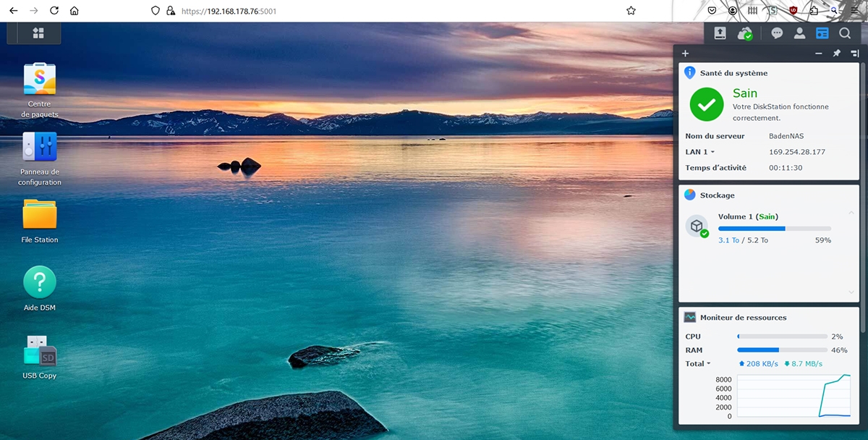This screenshot has width=868, height=440.
Task: Save the page to Pocket icon
Action: [x=712, y=11]
